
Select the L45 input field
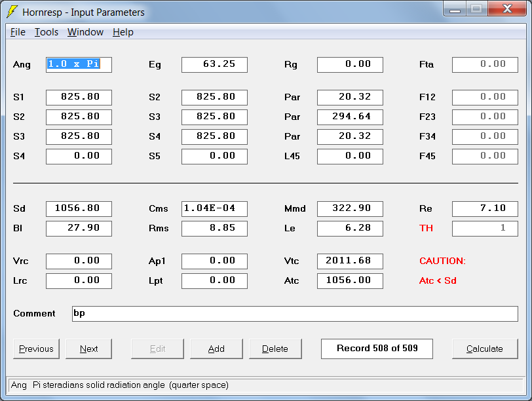point(350,157)
